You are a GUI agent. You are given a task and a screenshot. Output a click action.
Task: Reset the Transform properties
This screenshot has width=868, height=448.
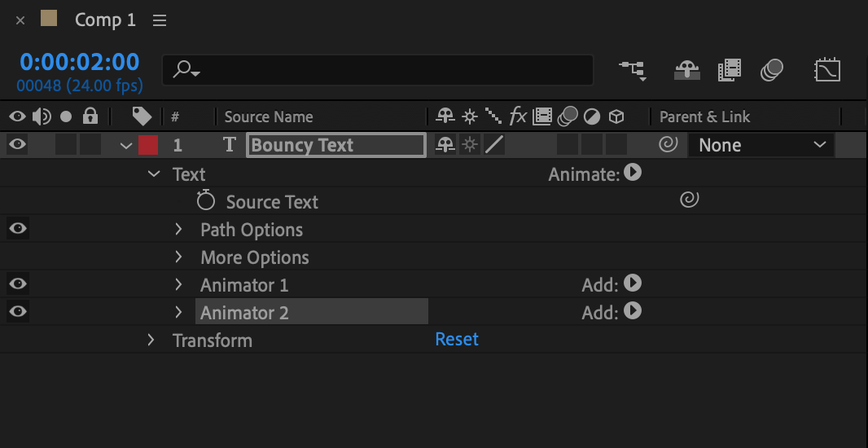coord(457,340)
